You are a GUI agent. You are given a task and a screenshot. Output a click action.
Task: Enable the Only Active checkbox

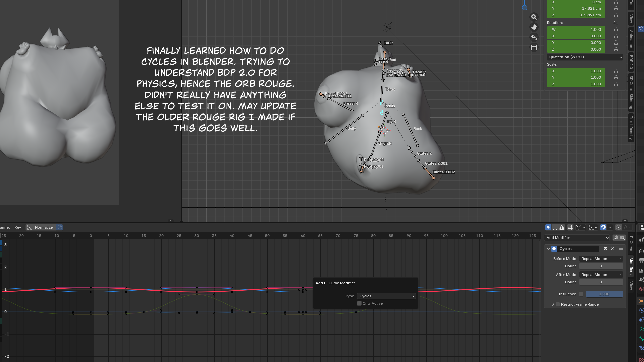pos(359,303)
